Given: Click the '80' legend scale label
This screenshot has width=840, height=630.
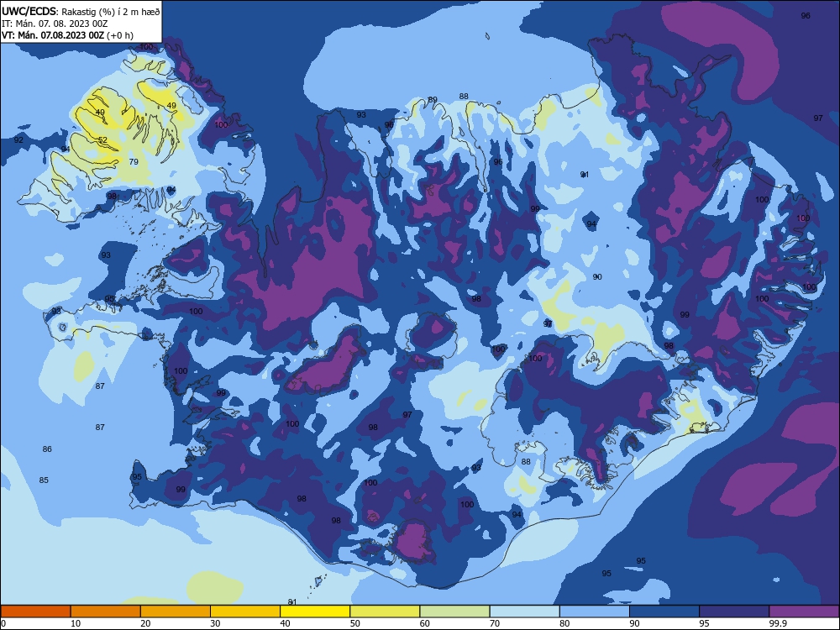Looking at the screenshot, I should point(564,623).
